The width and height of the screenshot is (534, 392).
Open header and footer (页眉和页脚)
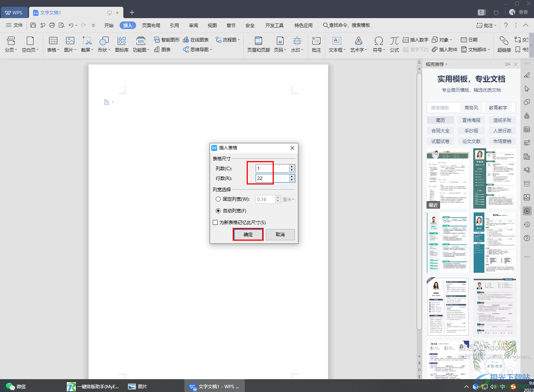point(259,44)
